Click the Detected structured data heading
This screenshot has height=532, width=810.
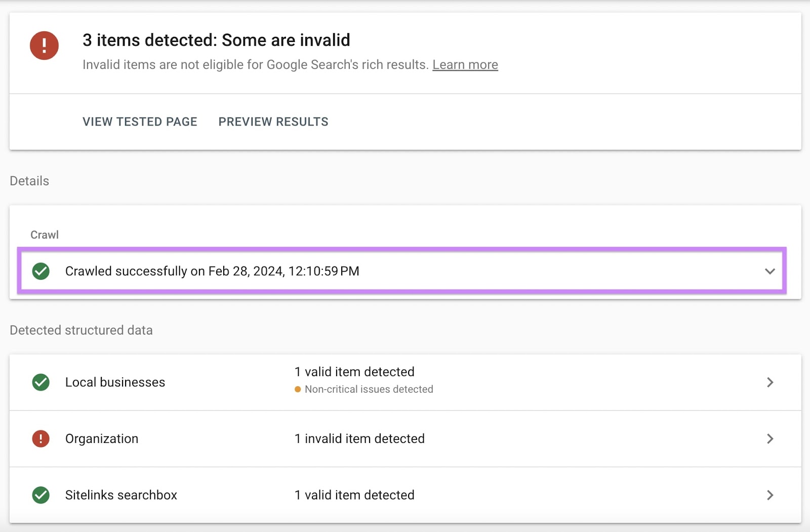(81, 330)
